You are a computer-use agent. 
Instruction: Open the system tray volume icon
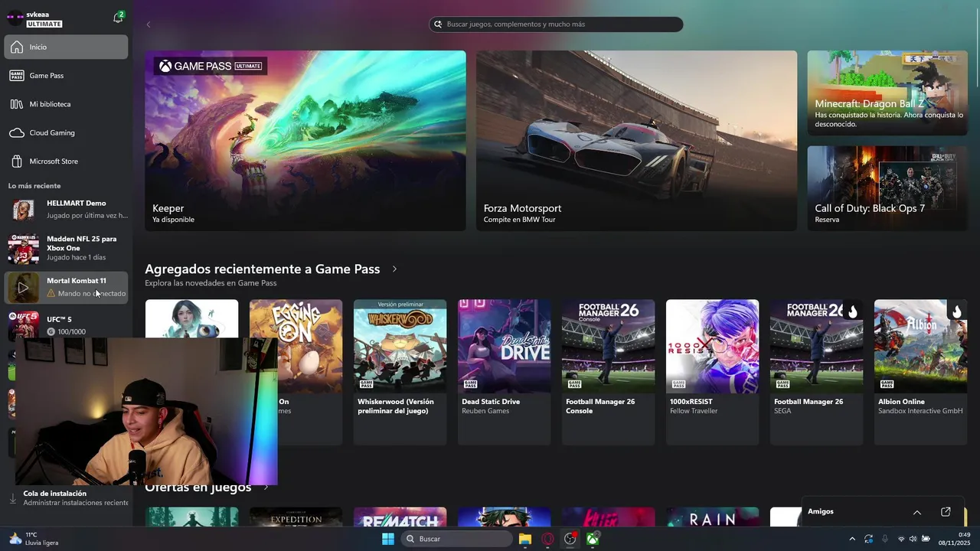[x=913, y=539]
